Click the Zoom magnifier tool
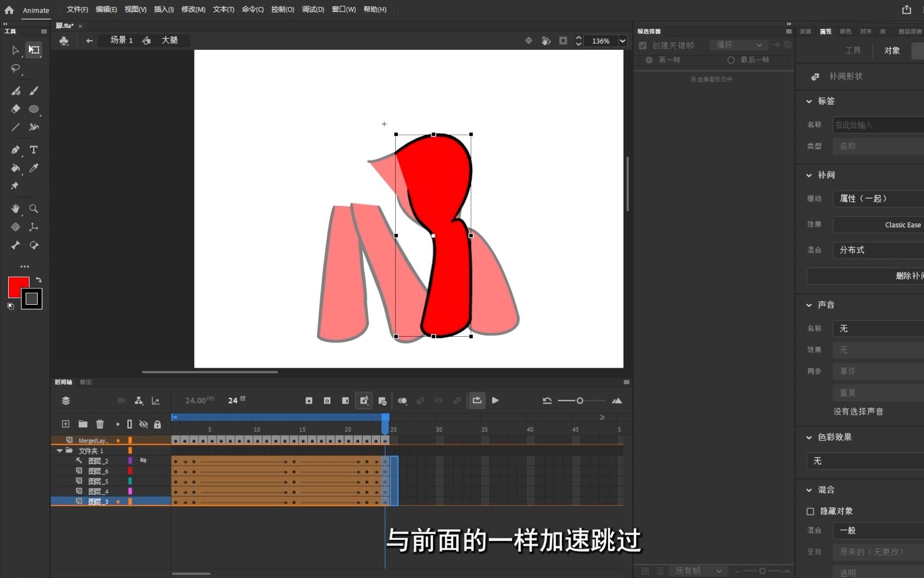The image size is (924, 578). coord(34,209)
